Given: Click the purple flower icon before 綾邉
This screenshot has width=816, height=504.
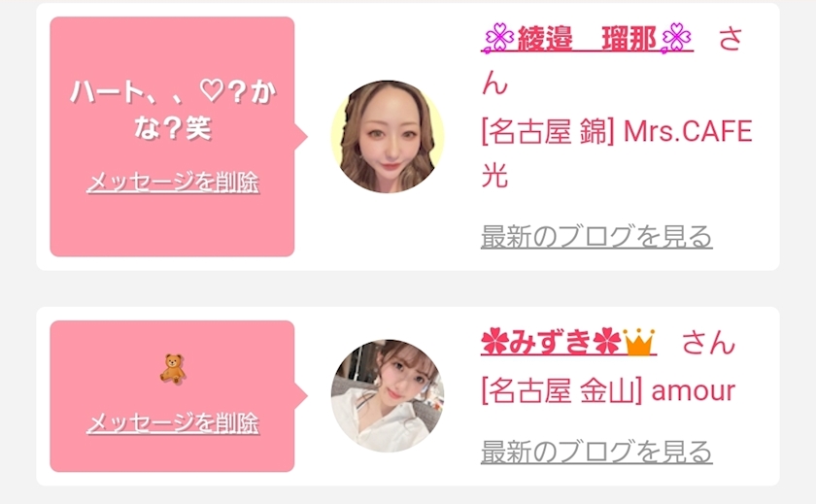Looking at the screenshot, I should [x=499, y=39].
